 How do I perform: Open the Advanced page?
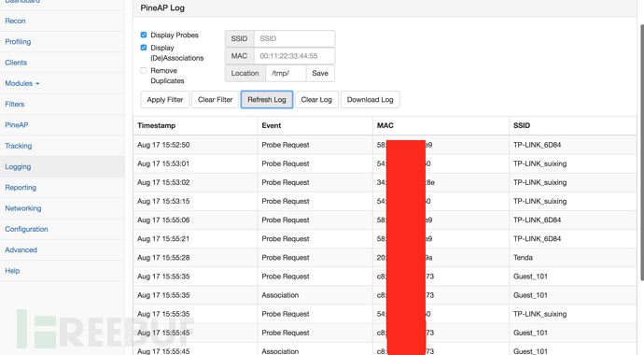pos(21,249)
